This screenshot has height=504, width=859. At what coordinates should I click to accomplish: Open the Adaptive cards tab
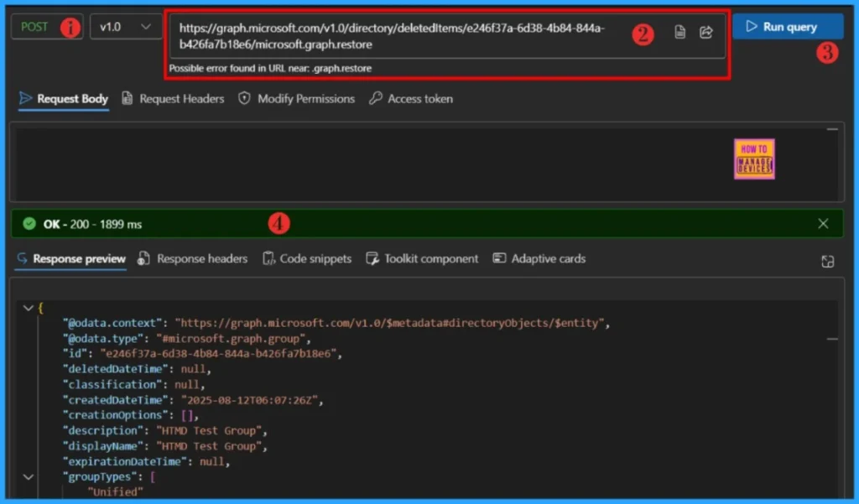click(x=539, y=258)
